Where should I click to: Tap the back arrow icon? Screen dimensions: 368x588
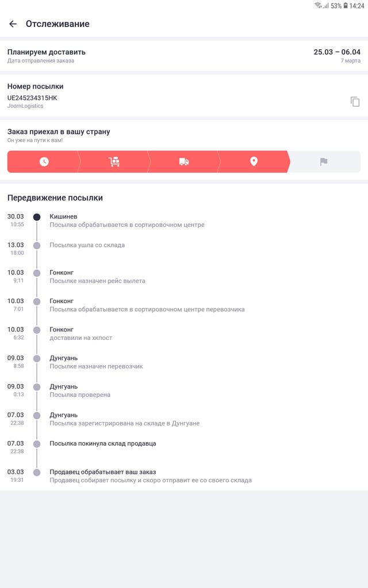[x=13, y=24]
